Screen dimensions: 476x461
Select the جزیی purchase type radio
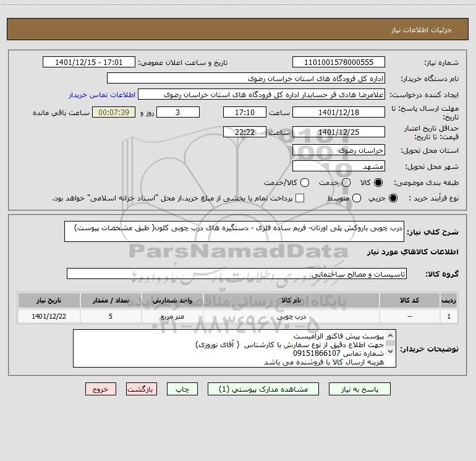pyautogui.click(x=393, y=199)
